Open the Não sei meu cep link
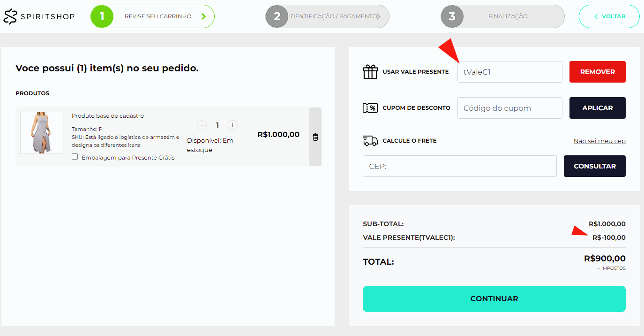The width and height of the screenshot is (644, 336). [599, 141]
